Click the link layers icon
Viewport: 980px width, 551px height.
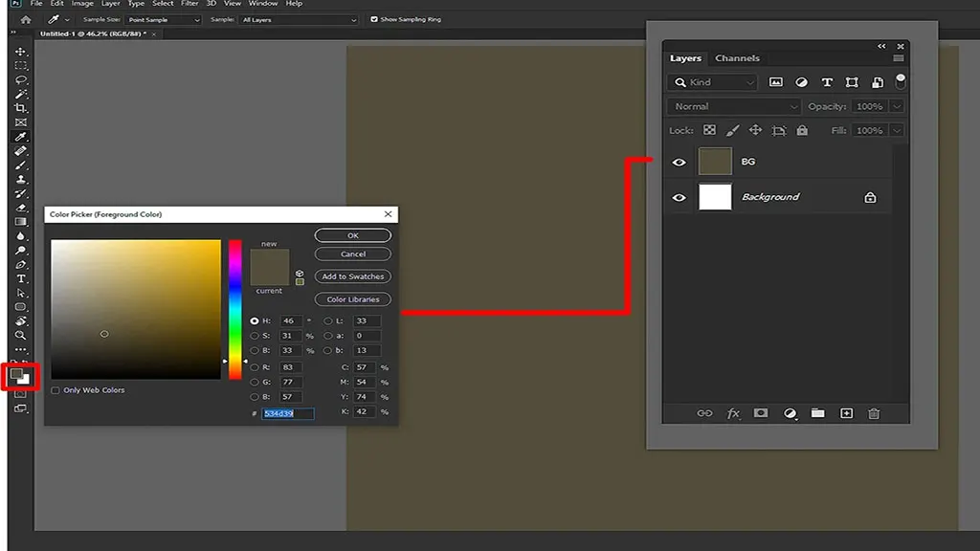pyautogui.click(x=704, y=413)
